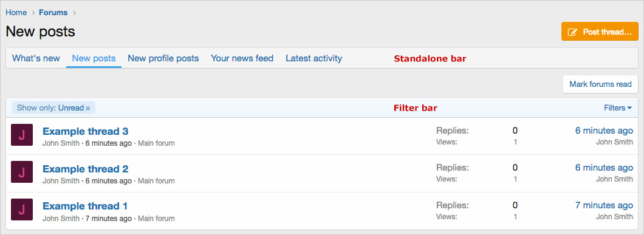Open Example thread 1 title link

pos(85,206)
